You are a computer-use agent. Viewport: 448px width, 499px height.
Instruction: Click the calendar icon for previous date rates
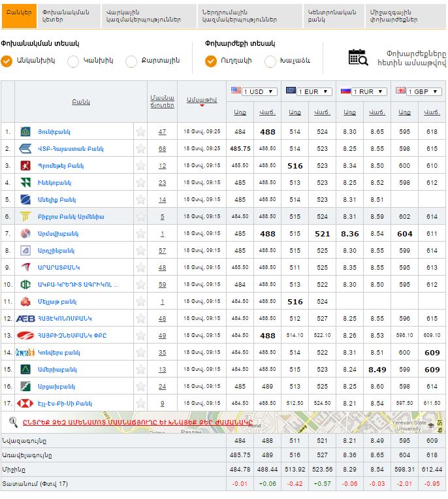point(357,57)
